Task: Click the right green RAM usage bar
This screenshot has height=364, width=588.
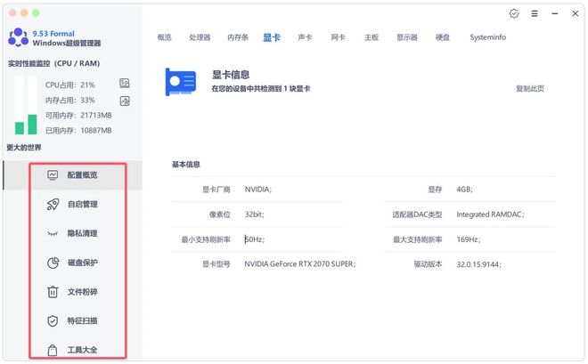Action: tap(32, 125)
